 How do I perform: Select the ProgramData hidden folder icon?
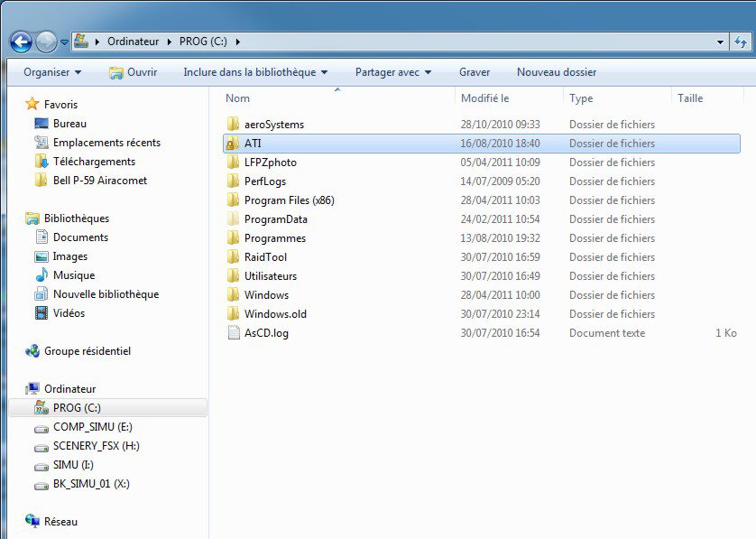pos(233,219)
